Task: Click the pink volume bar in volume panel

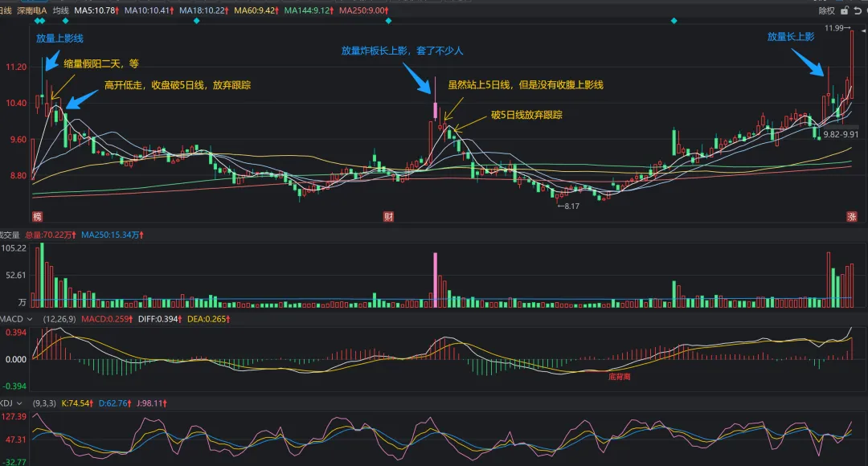Action: click(x=436, y=280)
